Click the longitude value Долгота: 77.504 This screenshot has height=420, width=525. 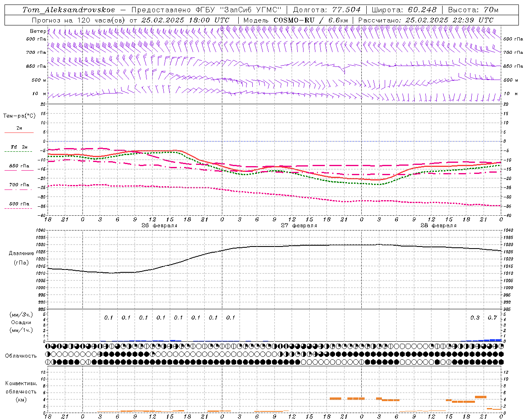[x=327, y=10]
